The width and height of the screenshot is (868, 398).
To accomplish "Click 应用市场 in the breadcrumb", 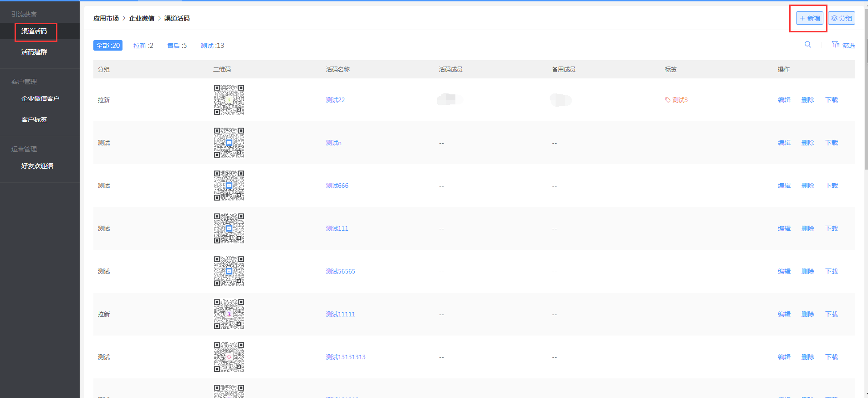I will [x=106, y=18].
